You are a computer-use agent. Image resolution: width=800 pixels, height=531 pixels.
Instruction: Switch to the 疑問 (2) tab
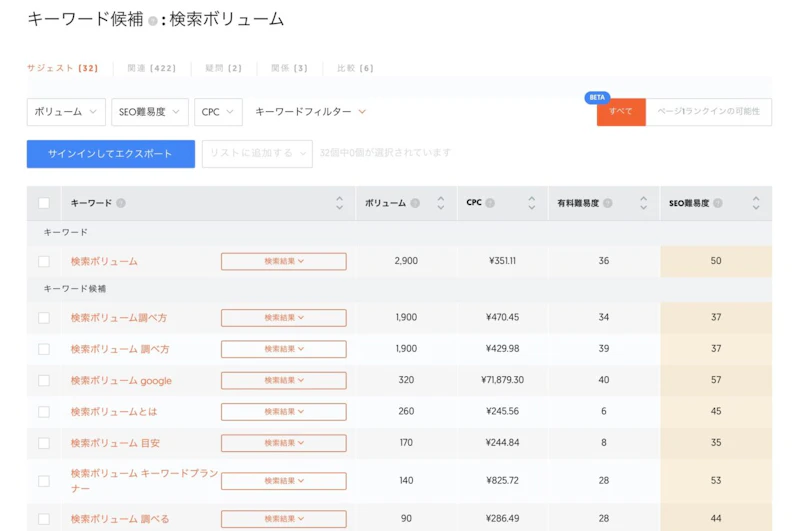click(x=223, y=68)
